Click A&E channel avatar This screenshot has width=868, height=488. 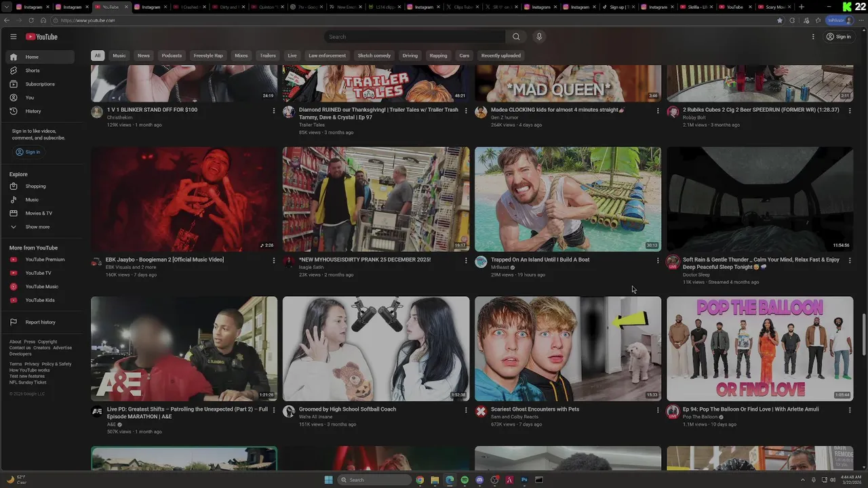[x=97, y=412]
